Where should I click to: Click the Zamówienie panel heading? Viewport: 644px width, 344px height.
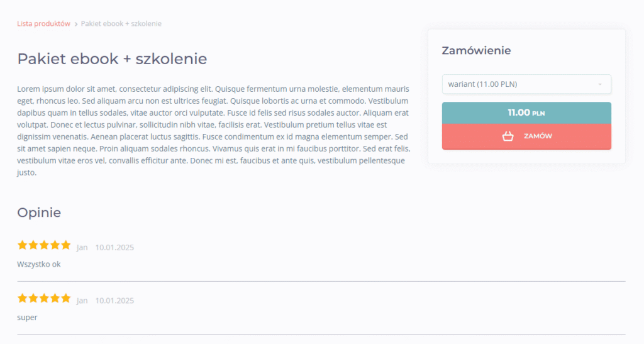(477, 50)
